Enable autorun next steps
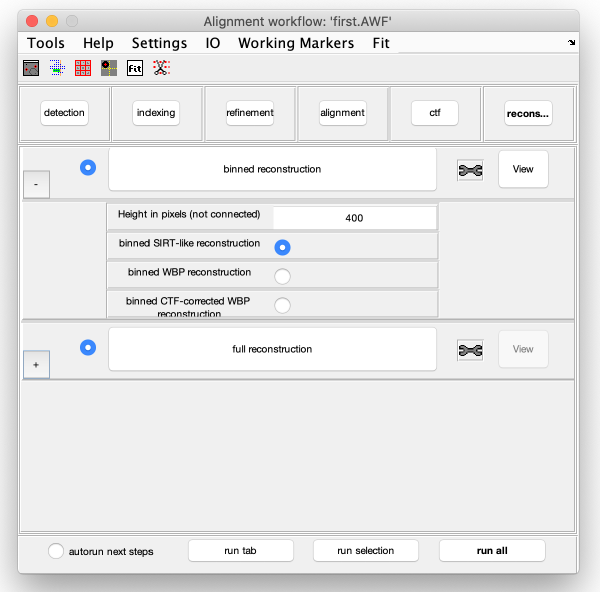600x592 pixels. 56,551
